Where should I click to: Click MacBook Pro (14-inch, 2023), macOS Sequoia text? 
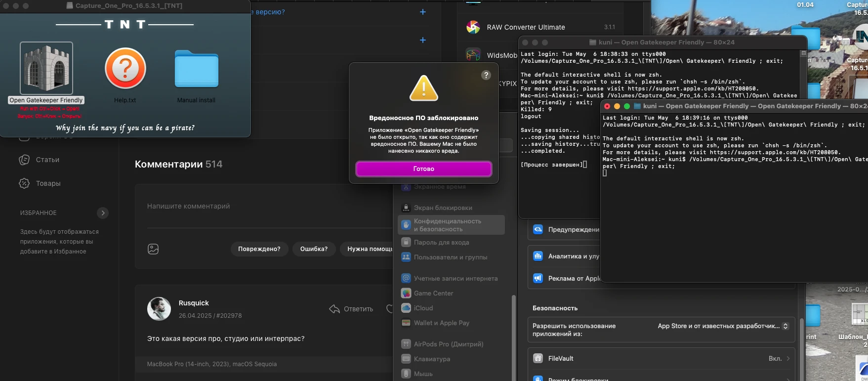click(212, 364)
